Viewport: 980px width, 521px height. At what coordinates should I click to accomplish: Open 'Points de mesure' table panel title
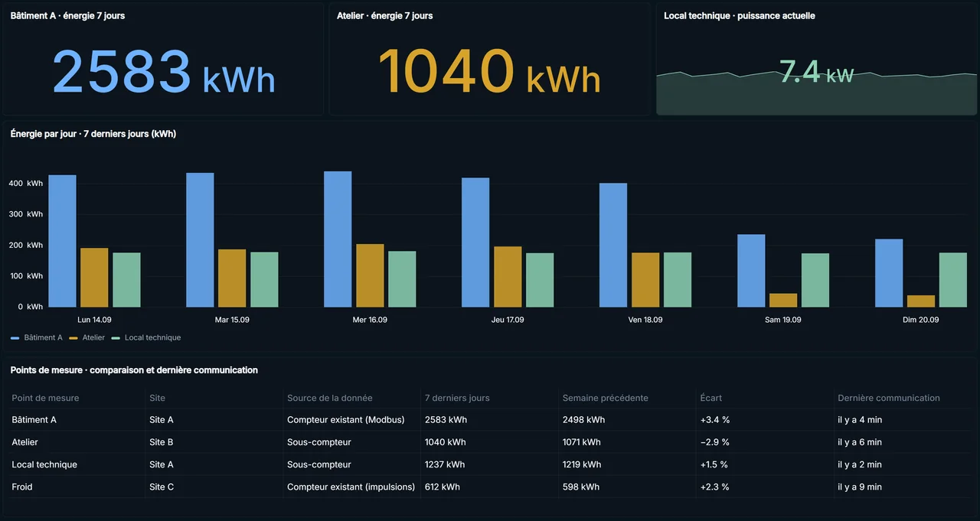[x=134, y=370]
